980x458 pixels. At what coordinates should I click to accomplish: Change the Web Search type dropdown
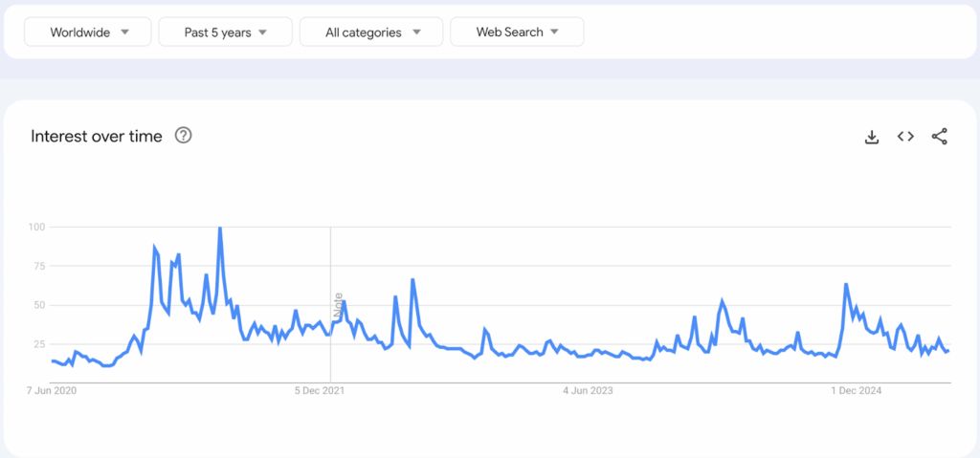click(517, 32)
